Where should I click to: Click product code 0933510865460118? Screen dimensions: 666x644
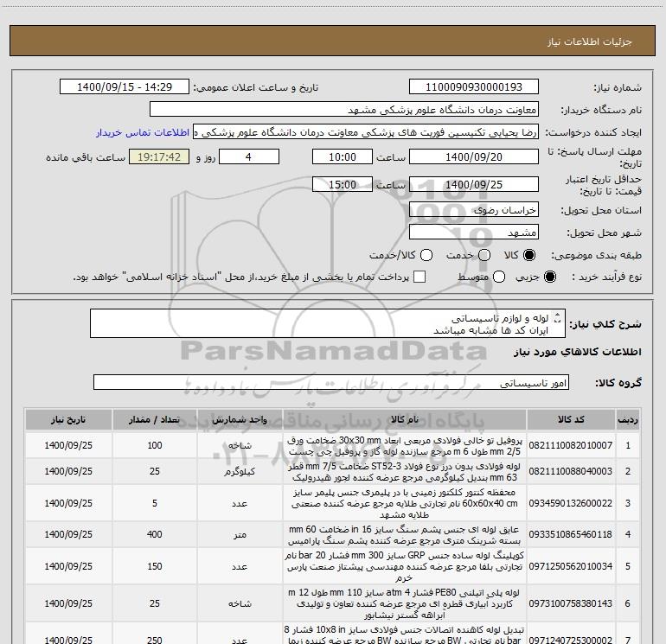click(x=571, y=534)
